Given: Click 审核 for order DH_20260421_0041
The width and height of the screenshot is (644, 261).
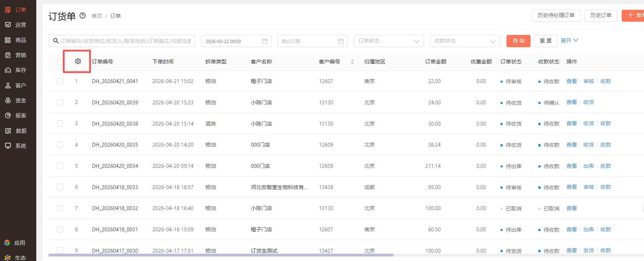Looking at the screenshot, I should click(589, 81).
